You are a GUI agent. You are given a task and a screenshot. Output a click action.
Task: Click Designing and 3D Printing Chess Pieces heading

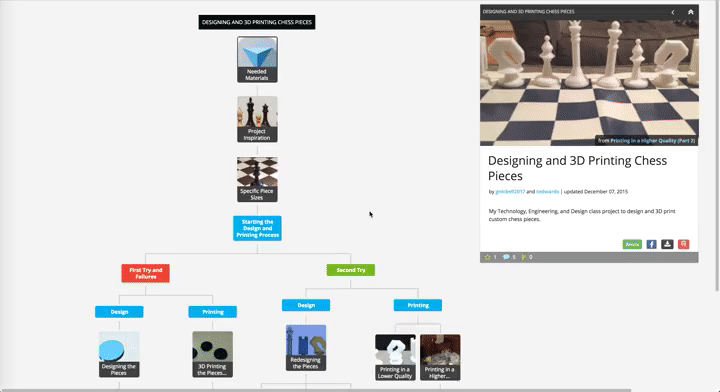pos(577,168)
